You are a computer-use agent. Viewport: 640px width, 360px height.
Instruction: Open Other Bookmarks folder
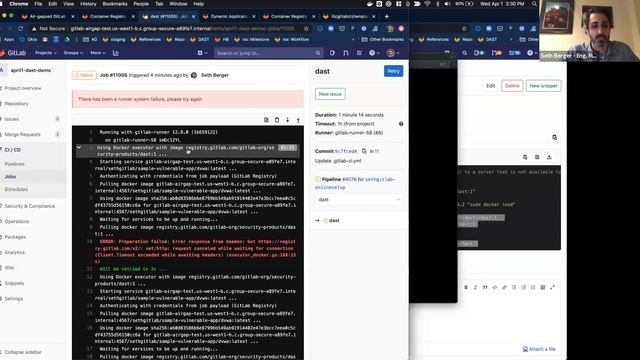click(x=382, y=40)
